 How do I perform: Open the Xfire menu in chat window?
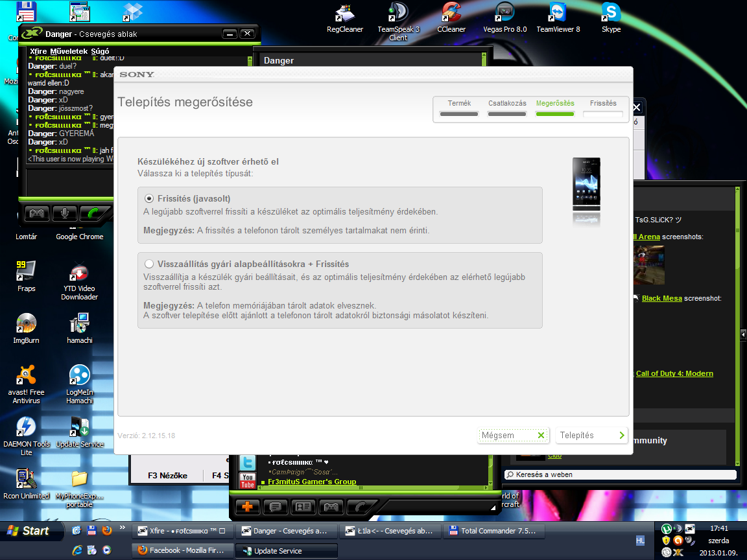pyautogui.click(x=38, y=51)
